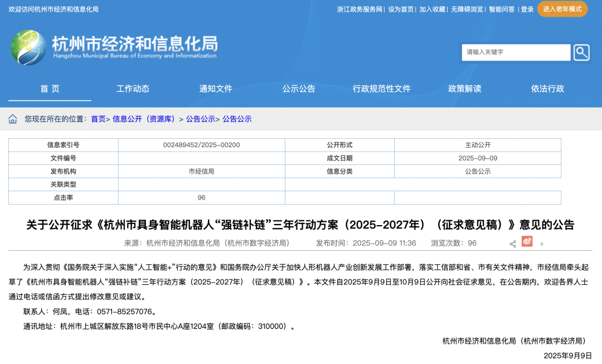This screenshot has height=364, width=602.
Task: Click the 来源 source line under headline
Action: (207, 243)
